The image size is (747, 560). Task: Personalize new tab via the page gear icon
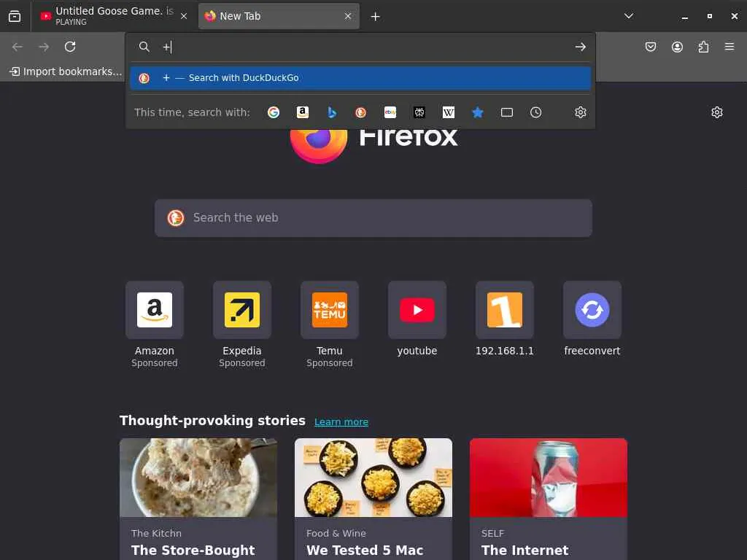[x=717, y=112]
